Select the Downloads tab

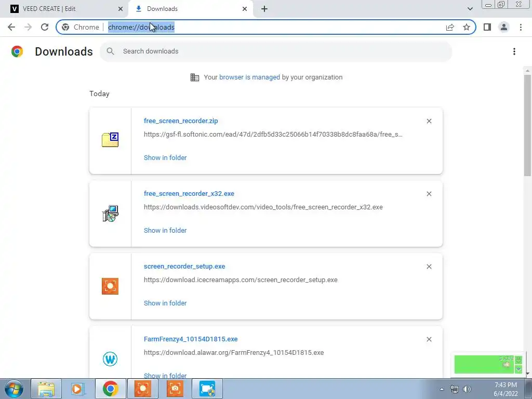[x=191, y=9]
